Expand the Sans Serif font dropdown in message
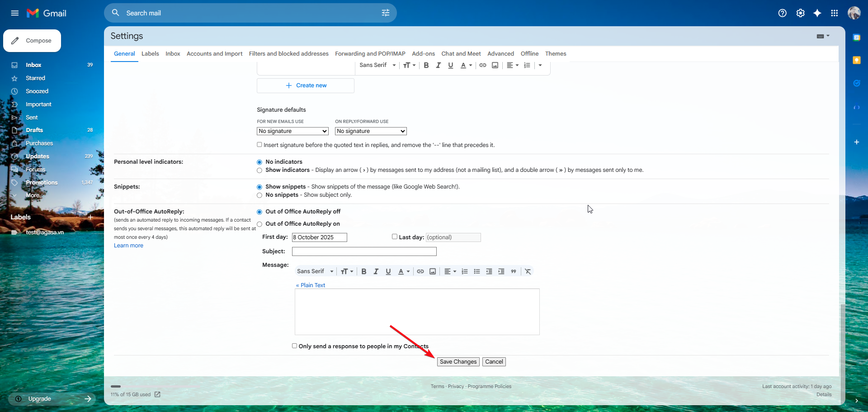 tap(315, 271)
